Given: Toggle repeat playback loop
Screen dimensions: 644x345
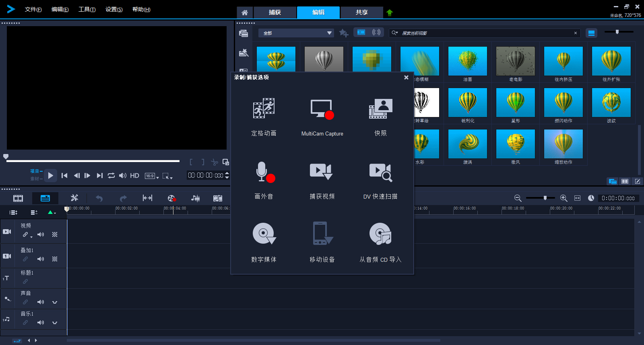Looking at the screenshot, I should click(111, 175).
